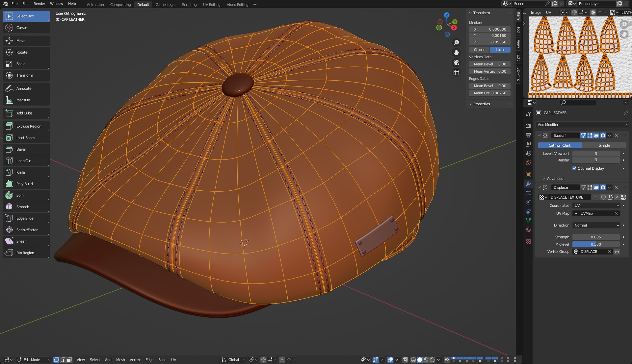This screenshot has width=632, height=364.
Task: Switch orthographic/perspective grid icon
Action: pyautogui.click(x=456, y=72)
